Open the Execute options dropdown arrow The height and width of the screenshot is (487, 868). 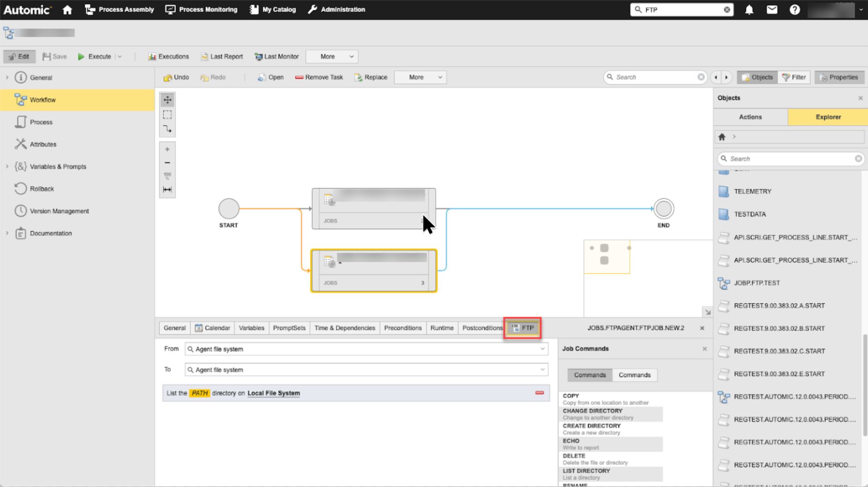coord(120,57)
